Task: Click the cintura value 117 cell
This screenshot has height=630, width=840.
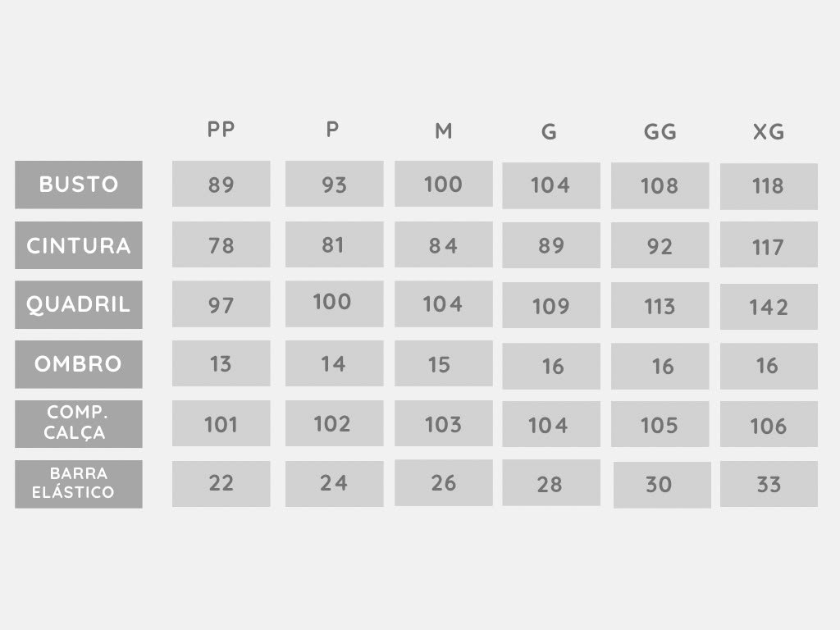Action: coord(769,244)
